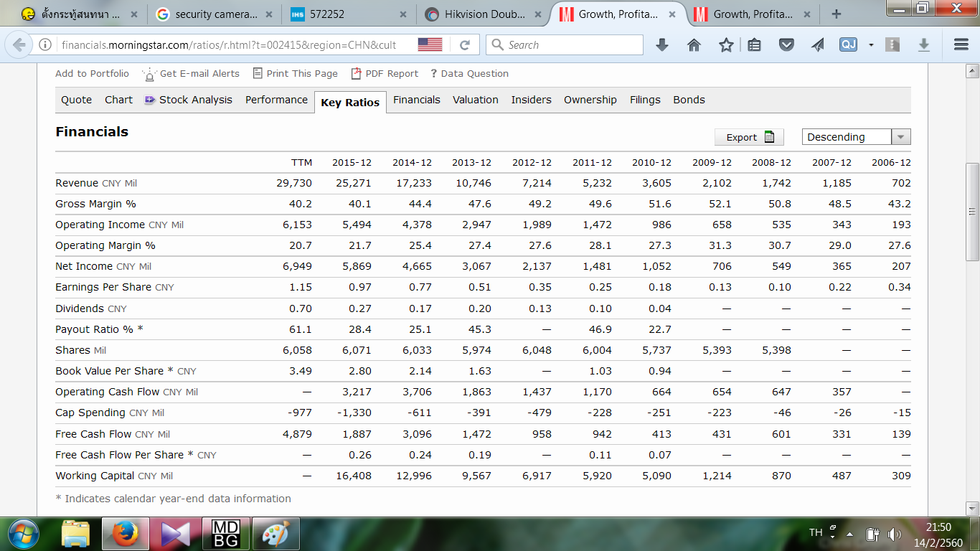Open the Valuation tab
This screenshot has width=980, height=551.
[475, 100]
